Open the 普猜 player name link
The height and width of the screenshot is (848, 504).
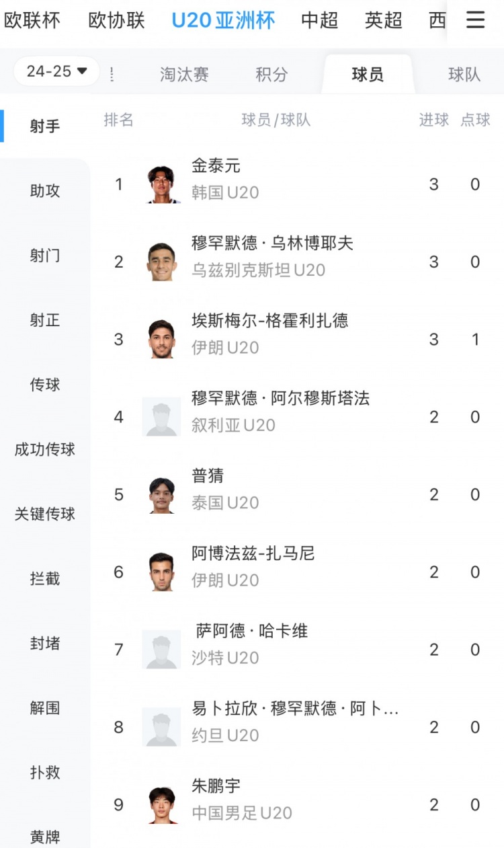208,475
